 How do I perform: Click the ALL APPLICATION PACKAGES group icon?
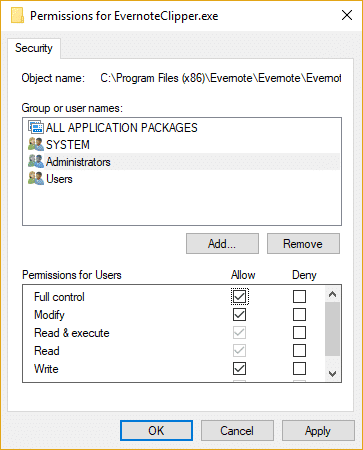[x=36, y=127]
